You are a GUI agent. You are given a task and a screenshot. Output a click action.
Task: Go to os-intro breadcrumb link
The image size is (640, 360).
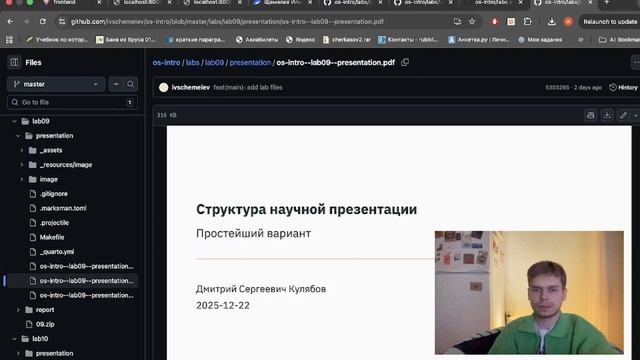166,62
